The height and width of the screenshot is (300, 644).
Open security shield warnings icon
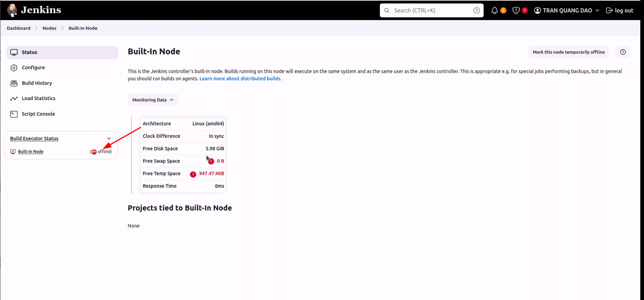[x=516, y=10]
